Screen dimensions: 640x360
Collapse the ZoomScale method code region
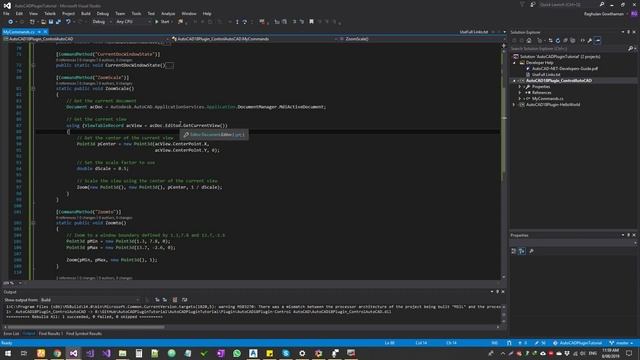pyautogui.click(x=33, y=89)
